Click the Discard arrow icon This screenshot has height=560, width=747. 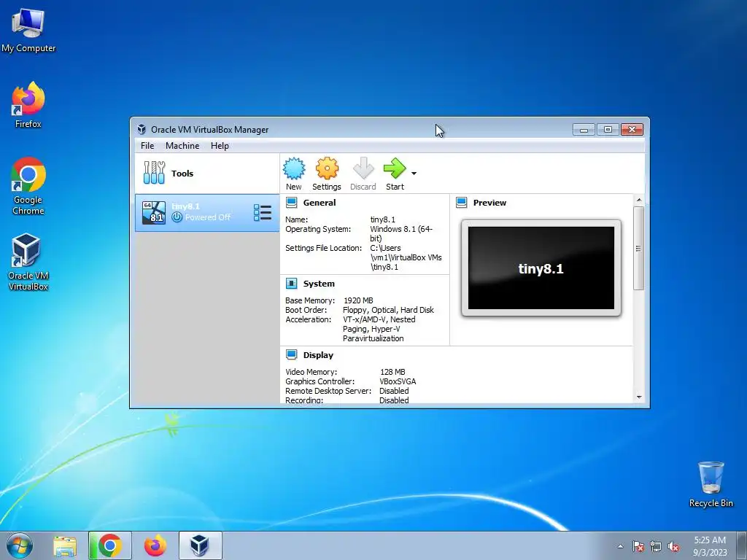click(363, 168)
